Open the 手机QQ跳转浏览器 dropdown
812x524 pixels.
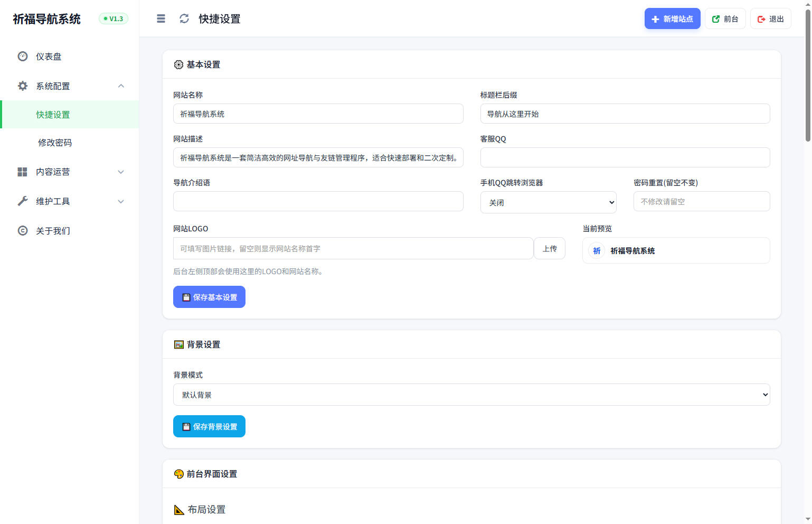(x=548, y=202)
